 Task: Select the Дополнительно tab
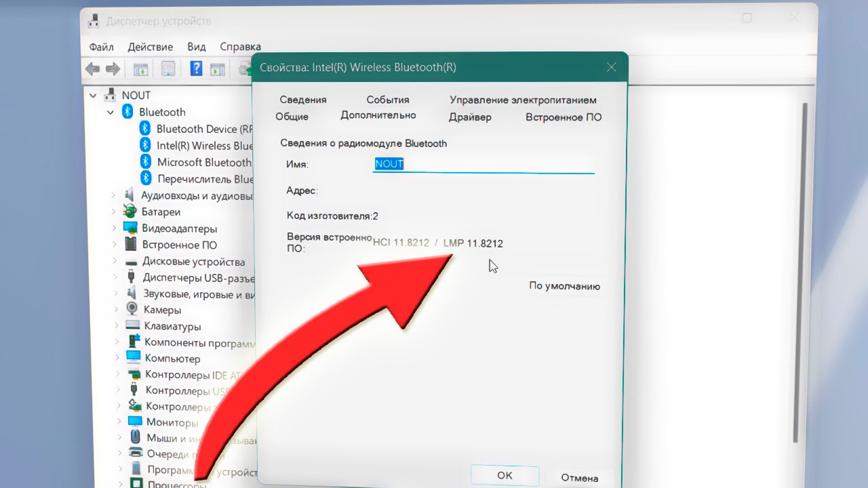point(378,115)
